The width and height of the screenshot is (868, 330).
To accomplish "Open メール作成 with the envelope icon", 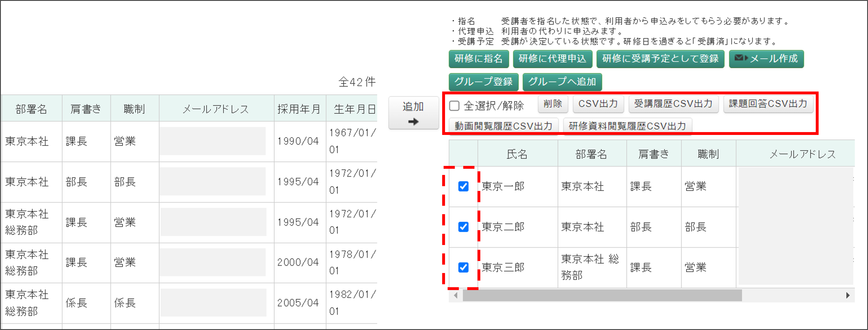I will click(x=766, y=59).
